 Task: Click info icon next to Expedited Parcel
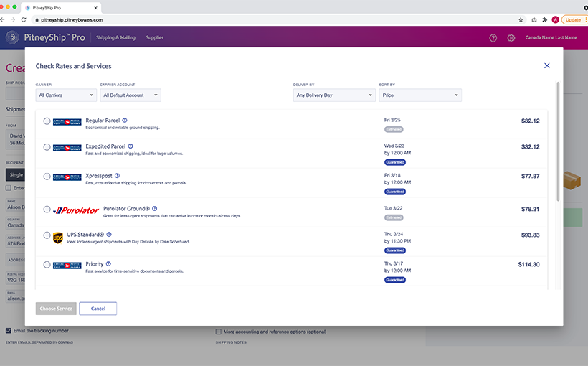(131, 146)
